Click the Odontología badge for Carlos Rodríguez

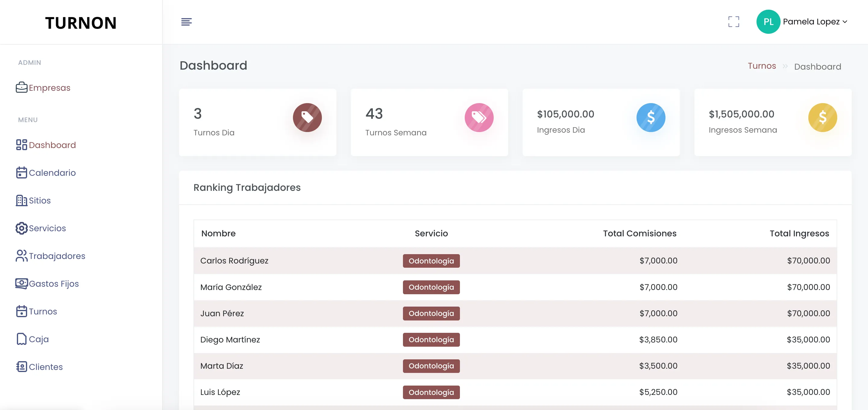tap(431, 260)
